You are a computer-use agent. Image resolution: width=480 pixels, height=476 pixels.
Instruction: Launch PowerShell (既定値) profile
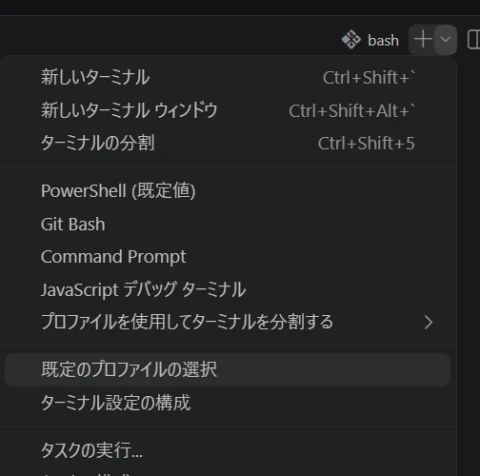(228, 191)
